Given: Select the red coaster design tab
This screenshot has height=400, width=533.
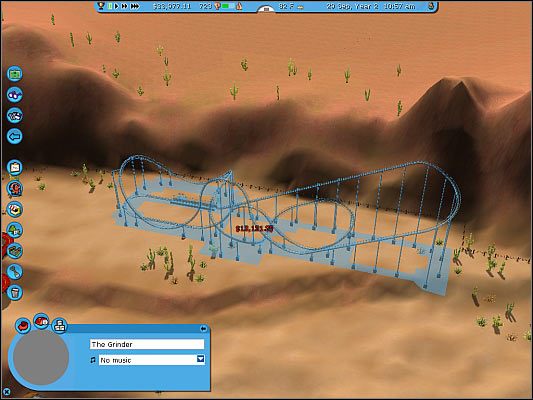Looking at the screenshot, I should pos(23,326).
